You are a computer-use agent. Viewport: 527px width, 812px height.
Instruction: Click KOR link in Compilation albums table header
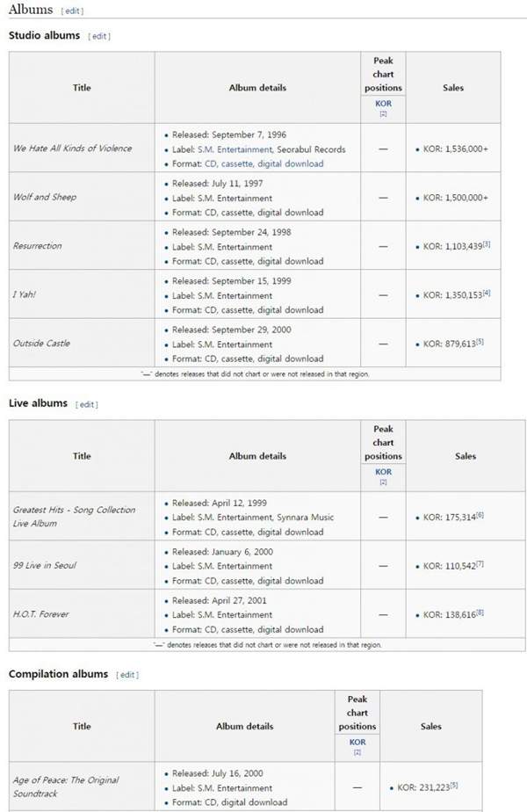point(357,743)
